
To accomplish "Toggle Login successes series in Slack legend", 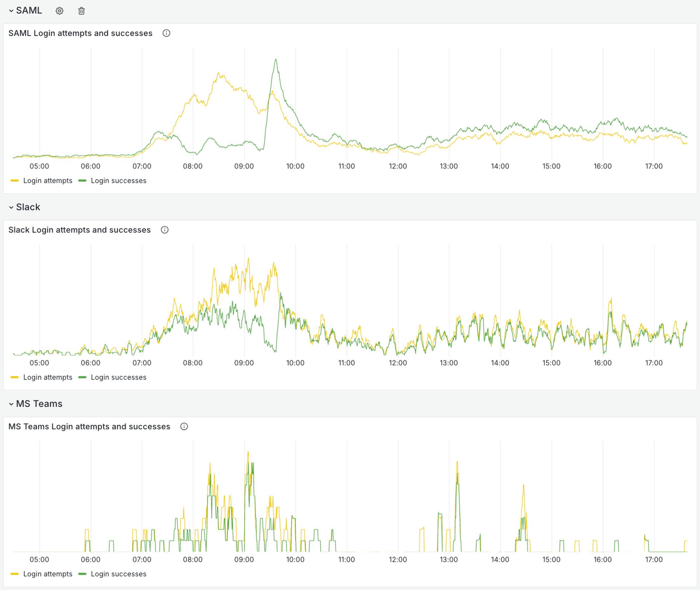I will (118, 377).
